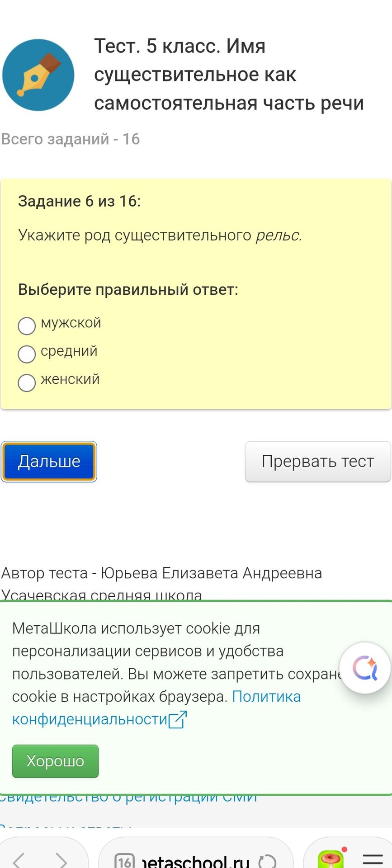
Task: Click the Дальше button
Action: (x=49, y=462)
